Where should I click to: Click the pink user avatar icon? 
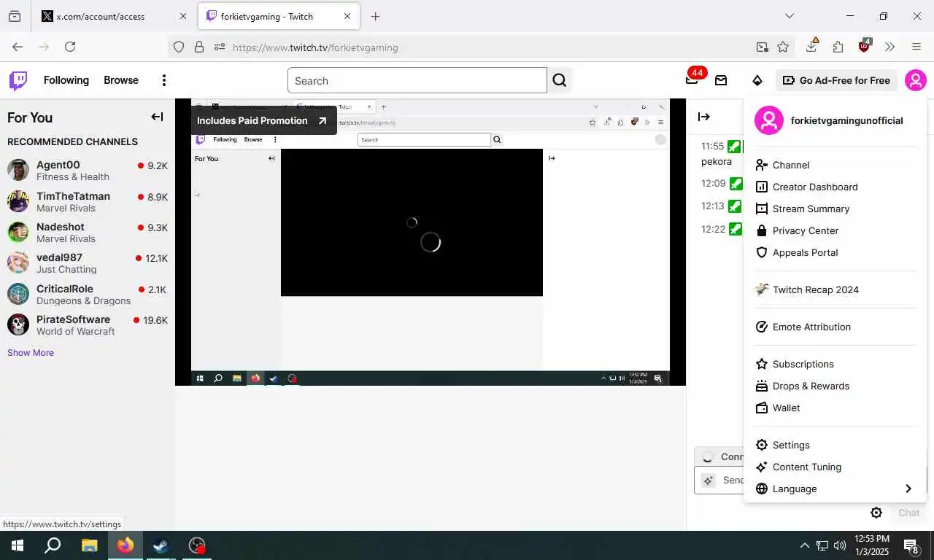915,80
